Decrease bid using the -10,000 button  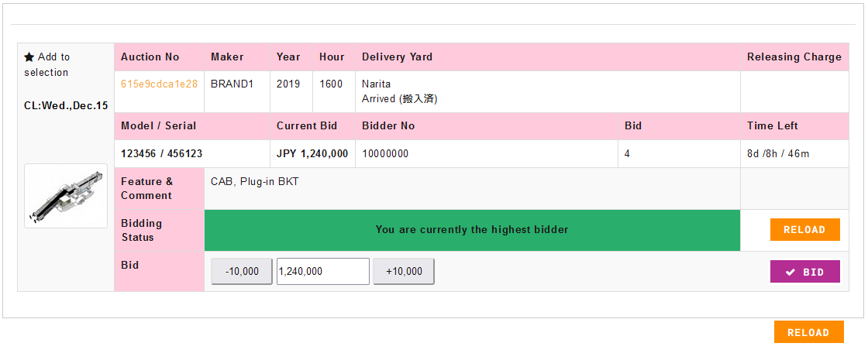[x=242, y=272]
